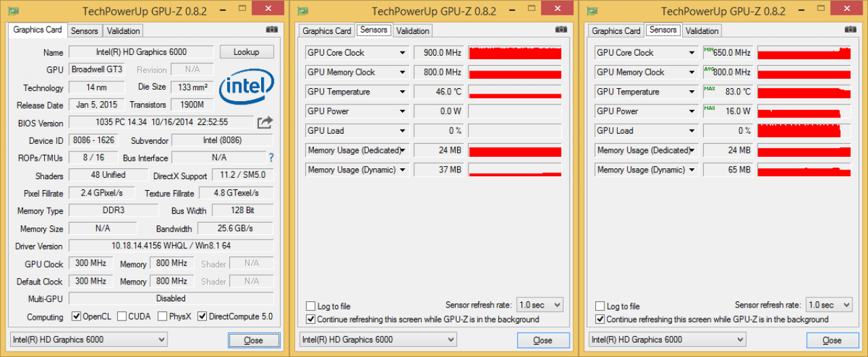Open GPU selector dropdown in right window

[x=667, y=339]
